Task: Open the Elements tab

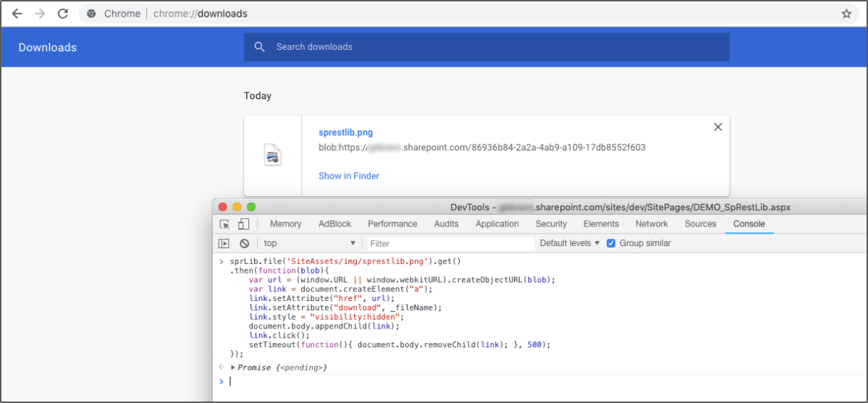Action: 601,224
